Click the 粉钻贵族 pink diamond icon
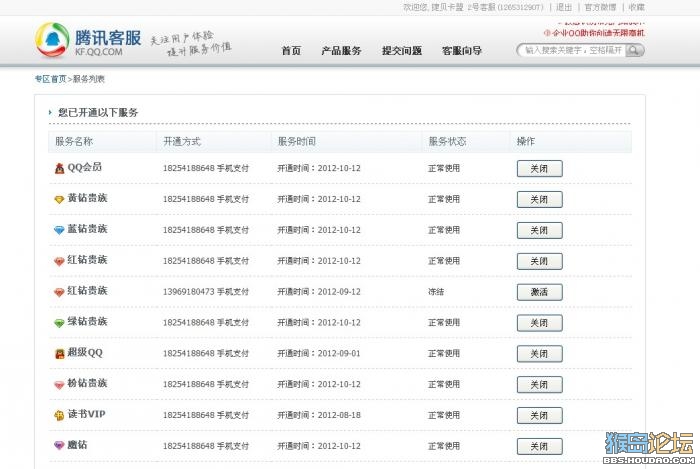This screenshot has height=469, width=700. coord(59,384)
